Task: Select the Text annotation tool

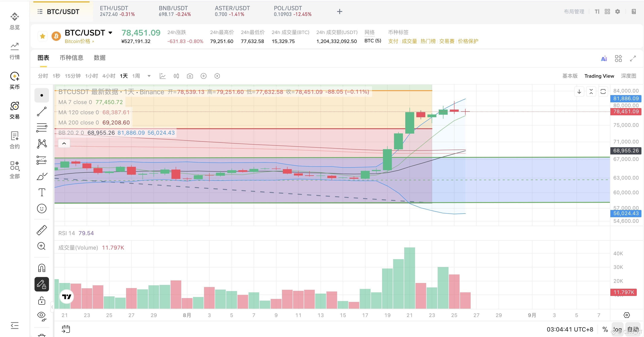Action: [42, 192]
